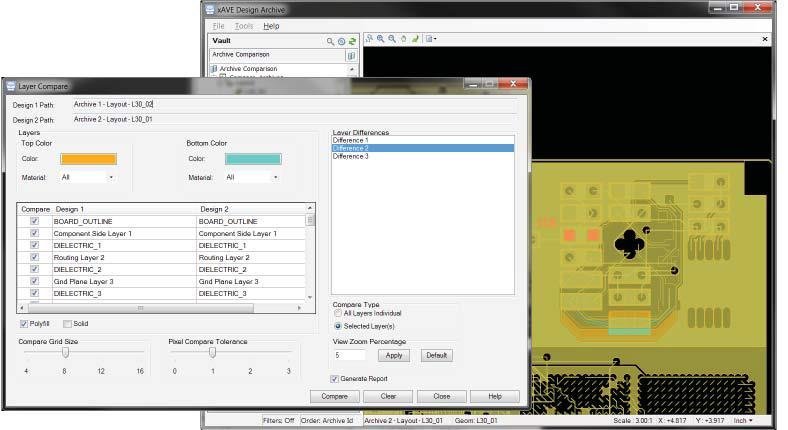The height and width of the screenshot is (430, 788).
Task: Uncheck Compare for Routing Layer 2
Action: (34, 257)
